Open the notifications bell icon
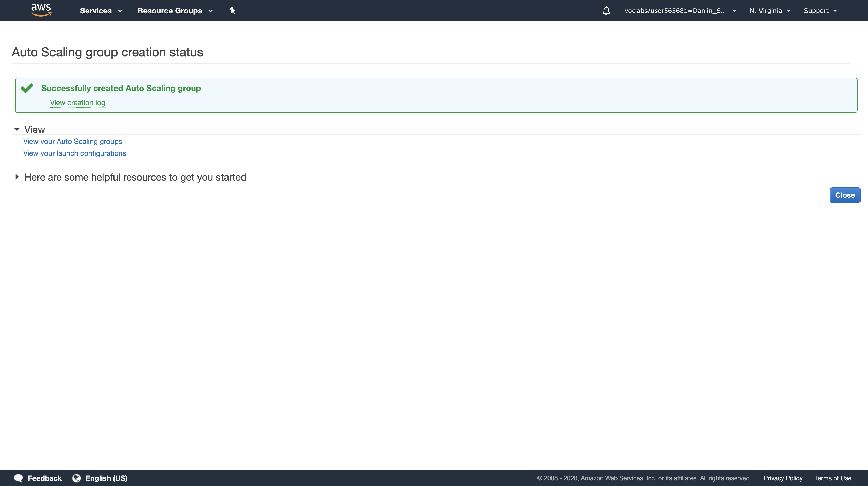 pos(606,11)
